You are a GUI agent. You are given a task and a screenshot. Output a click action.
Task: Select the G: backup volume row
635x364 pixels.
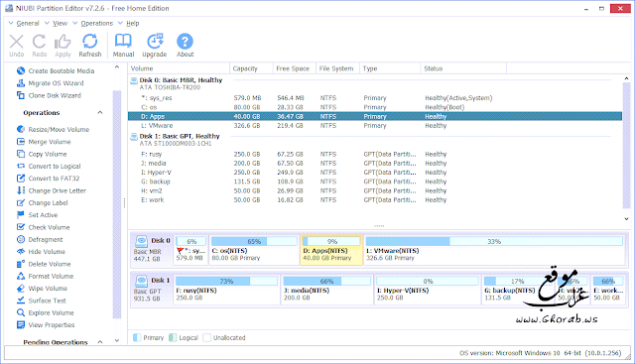375,182
